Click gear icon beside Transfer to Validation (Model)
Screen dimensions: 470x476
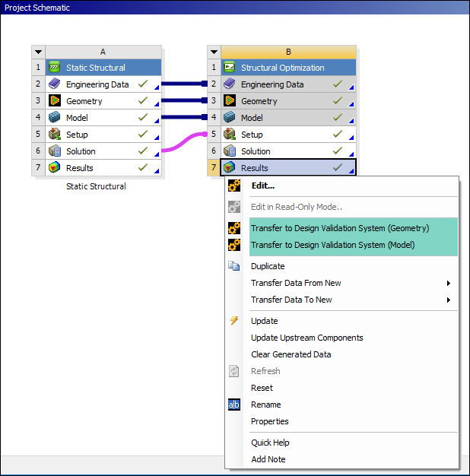click(234, 245)
